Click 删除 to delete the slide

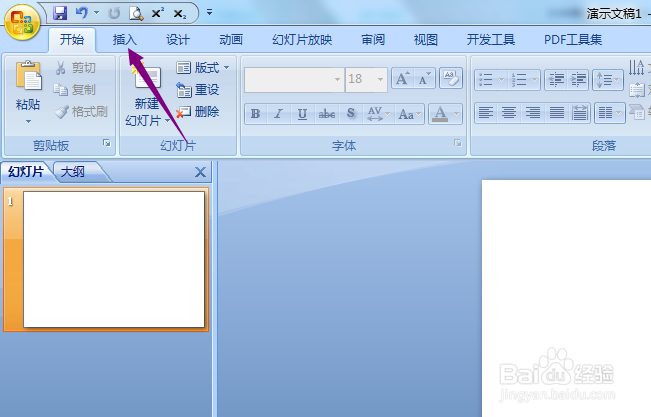pyautogui.click(x=198, y=111)
